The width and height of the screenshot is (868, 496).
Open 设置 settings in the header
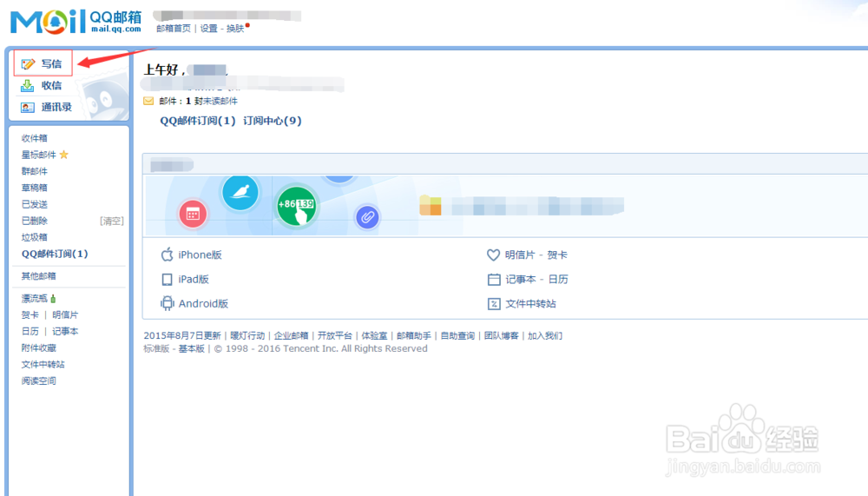(208, 29)
